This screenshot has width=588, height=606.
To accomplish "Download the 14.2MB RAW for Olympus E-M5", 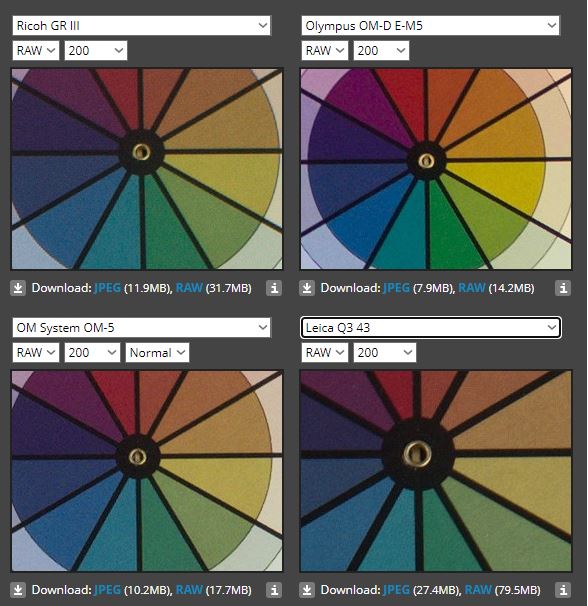I will coord(472,288).
